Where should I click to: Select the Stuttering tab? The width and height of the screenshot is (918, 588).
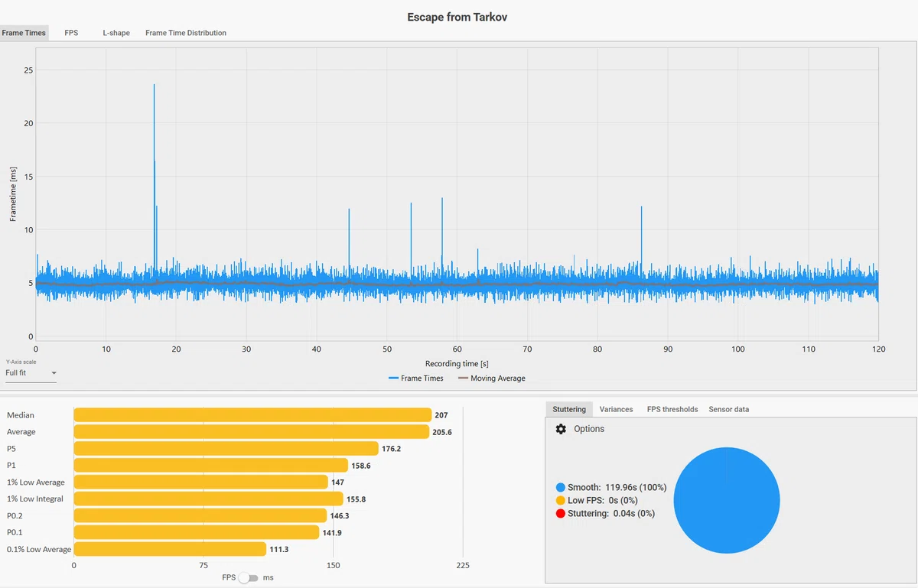tap(569, 409)
